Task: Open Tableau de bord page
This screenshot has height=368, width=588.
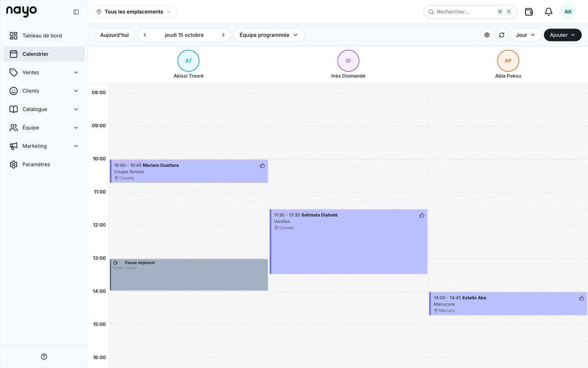Action: click(44, 36)
